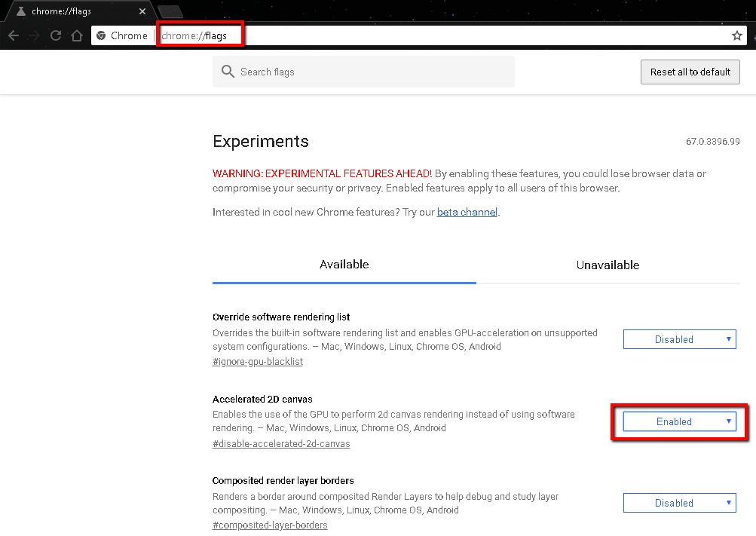
Task: Click the #composited-layer-borders anchor link
Action: [x=270, y=525]
